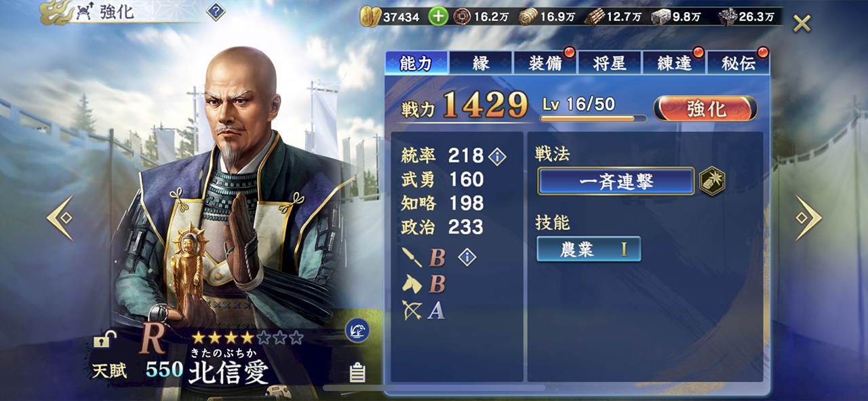Click the red 強化 button
The height and width of the screenshot is (401, 868).
[x=705, y=109]
